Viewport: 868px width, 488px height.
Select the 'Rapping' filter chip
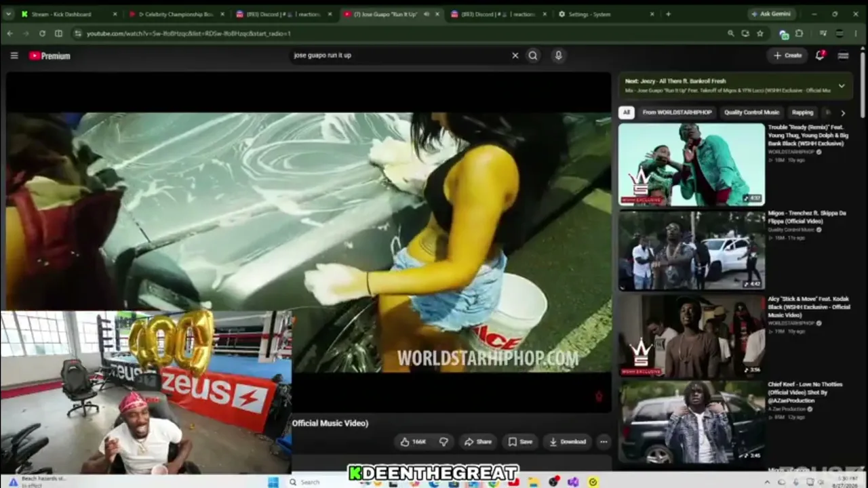pyautogui.click(x=802, y=113)
